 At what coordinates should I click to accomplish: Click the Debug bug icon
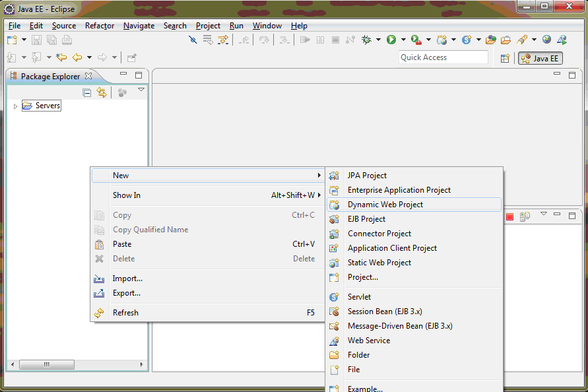pyautogui.click(x=366, y=40)
